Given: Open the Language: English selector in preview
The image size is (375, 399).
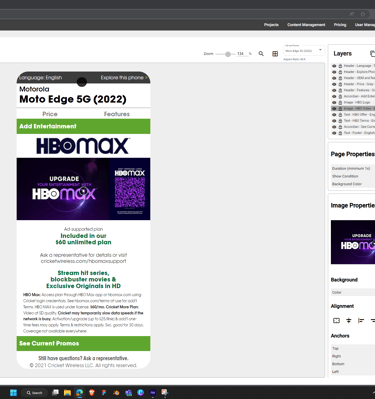Looking at the screenshot, I should tap(40, 78).
